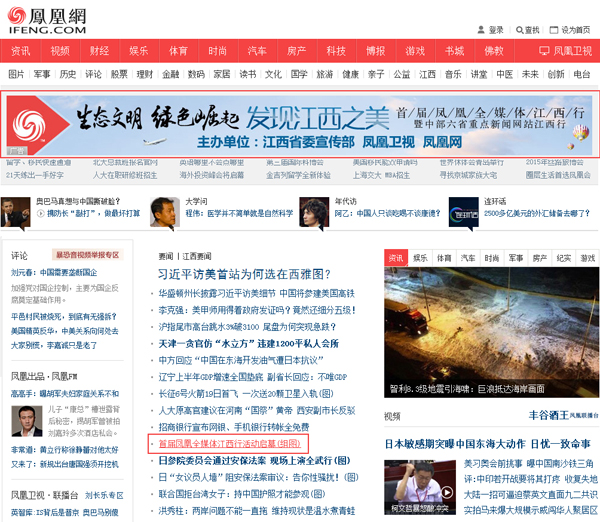Open 佛教 section
This screenshot has width=600, height=522.
pos(494,51)
